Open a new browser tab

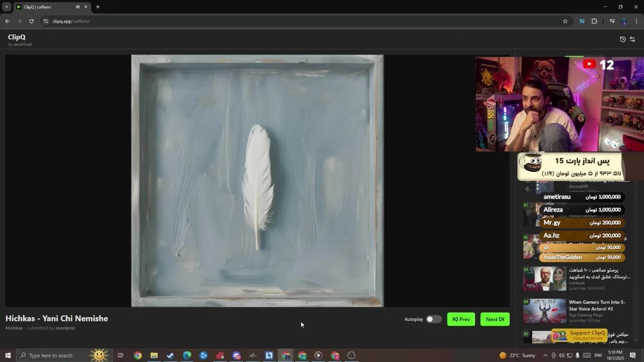[x=98, y=7]
